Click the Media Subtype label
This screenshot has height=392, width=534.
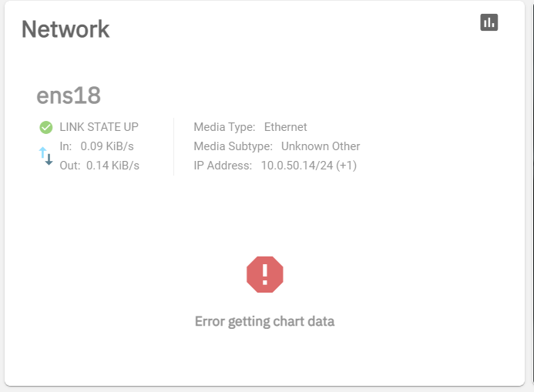tap(233, 146)
